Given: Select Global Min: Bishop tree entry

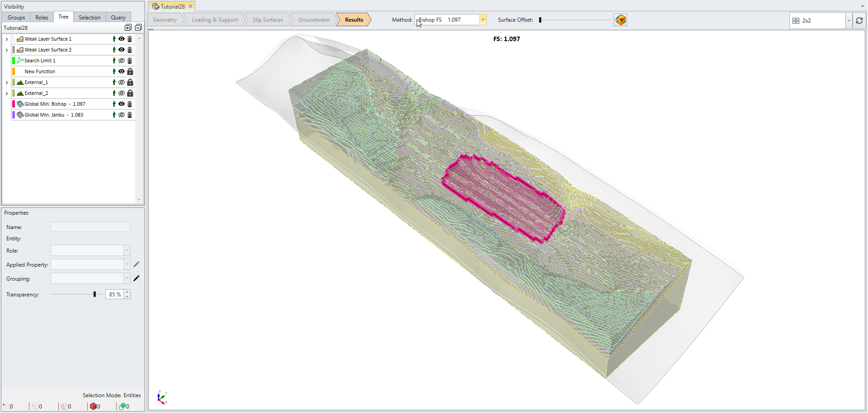Looking at the screenshot, I should click(x=55, y=104).
